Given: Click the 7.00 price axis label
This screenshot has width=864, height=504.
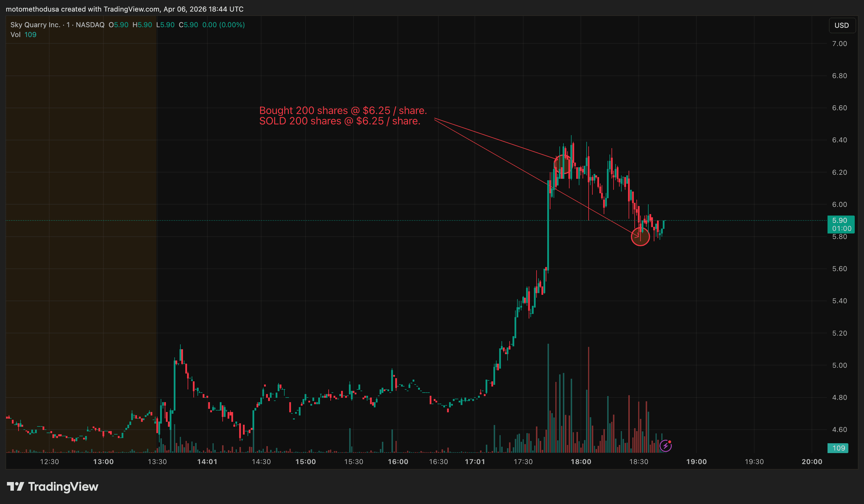Looking at the screenshot, I should click(839, 43).
